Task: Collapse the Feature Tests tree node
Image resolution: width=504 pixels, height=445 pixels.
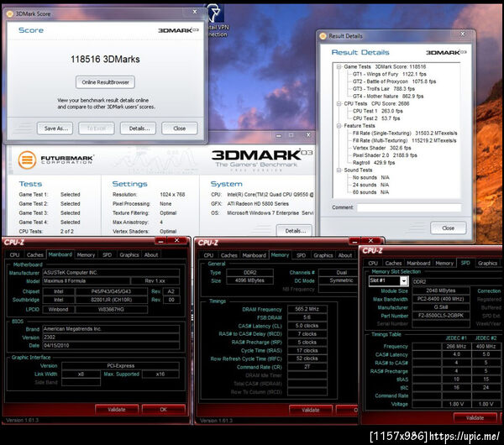Action: click(x=339, y=126)
